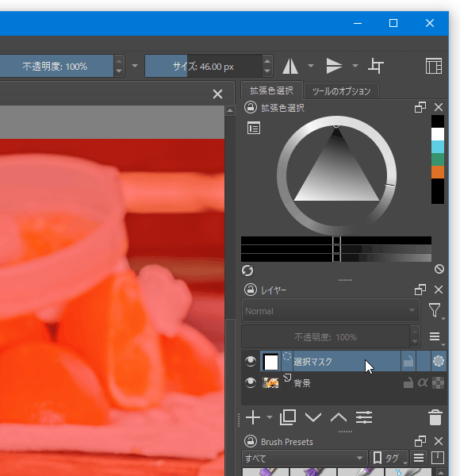Hide the 背景 layer
The height and width of the screenshot is (476, 460).
point(251,382)
